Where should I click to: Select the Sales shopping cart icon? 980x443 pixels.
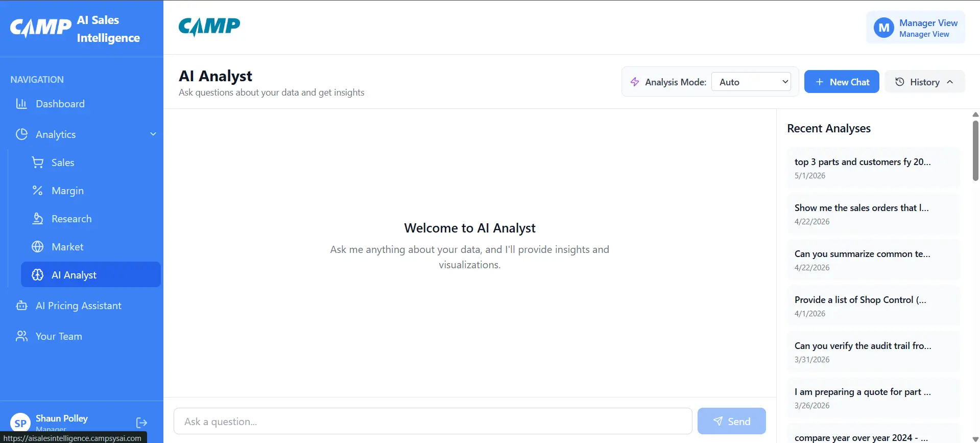click(x=37, y=162)
